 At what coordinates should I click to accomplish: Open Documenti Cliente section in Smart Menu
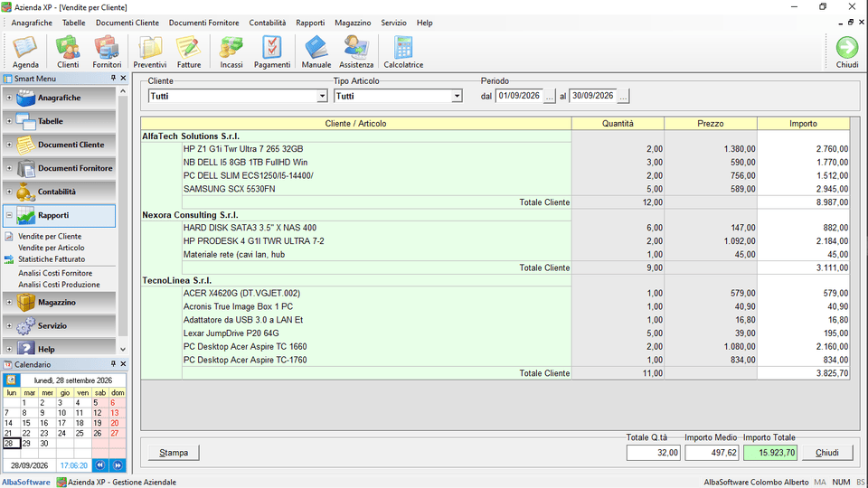(x=60, y=145)
